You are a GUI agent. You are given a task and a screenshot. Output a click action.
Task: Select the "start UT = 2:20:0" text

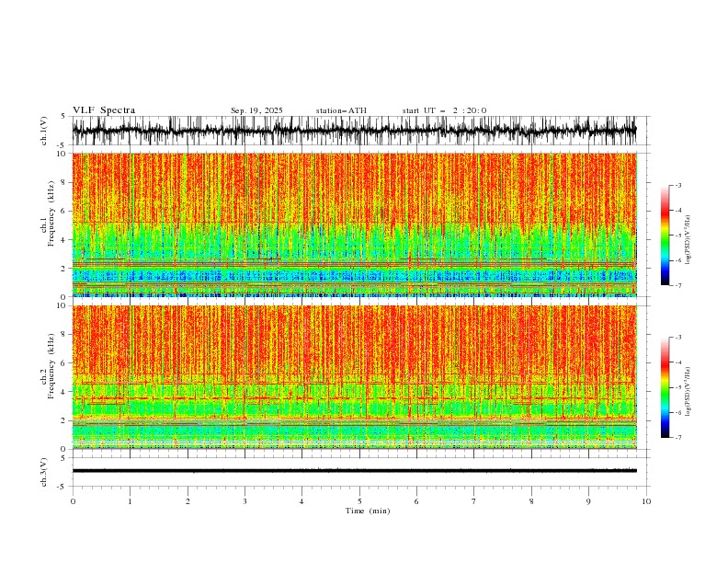(x=444, y=110)
